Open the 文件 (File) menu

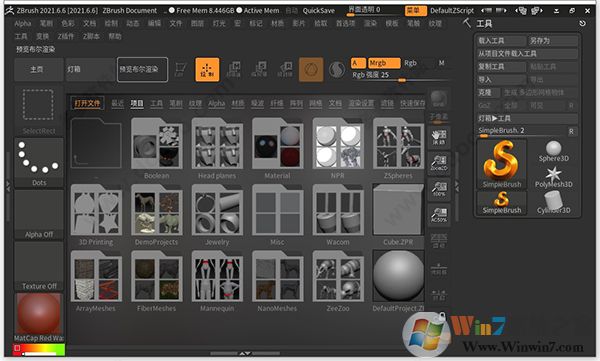click(176, 23)
